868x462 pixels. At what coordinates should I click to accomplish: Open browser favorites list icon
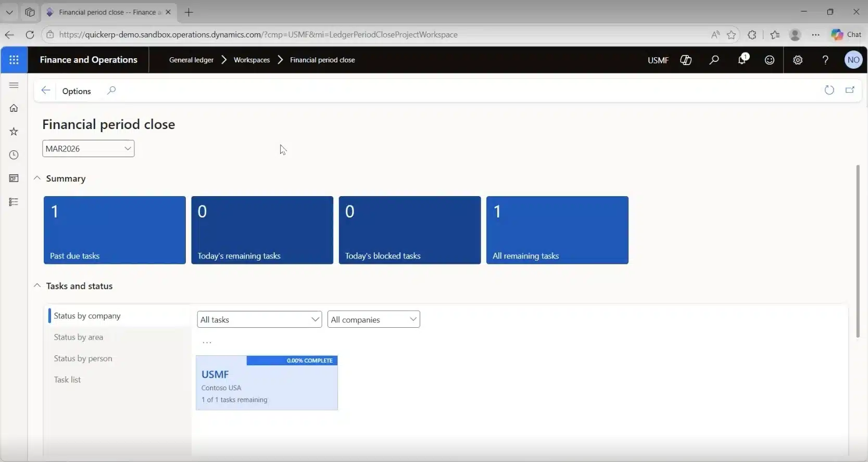[775, 34]
